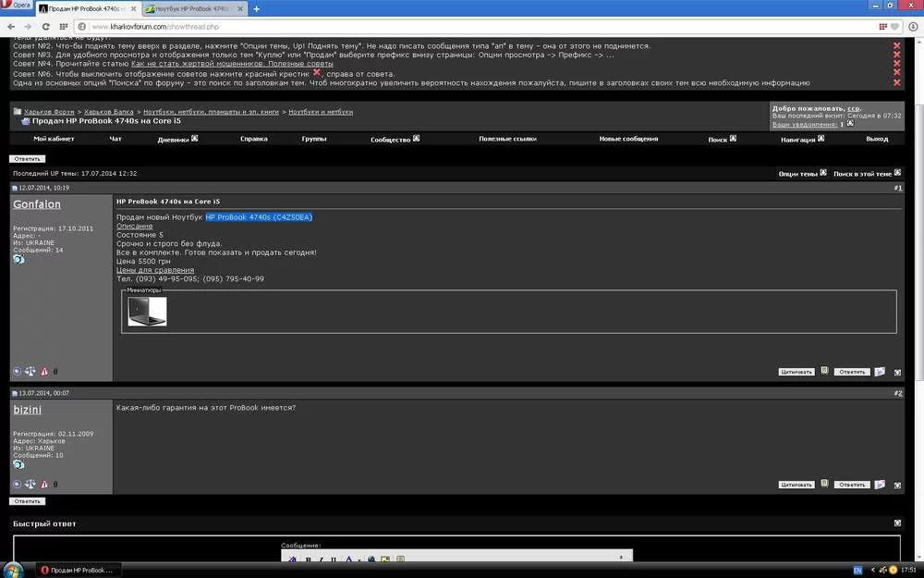Open Справка in the forum menu

[254, 140]
